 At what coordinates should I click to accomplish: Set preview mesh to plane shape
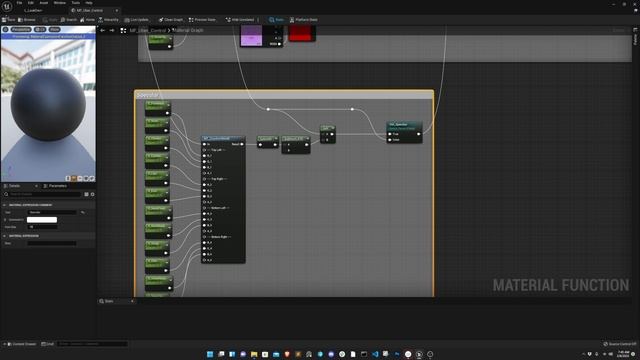coord(80,178)
